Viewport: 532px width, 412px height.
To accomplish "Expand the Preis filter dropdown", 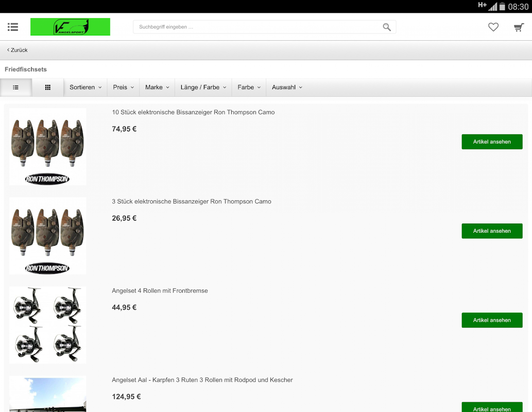I will [x=123, y=87].
